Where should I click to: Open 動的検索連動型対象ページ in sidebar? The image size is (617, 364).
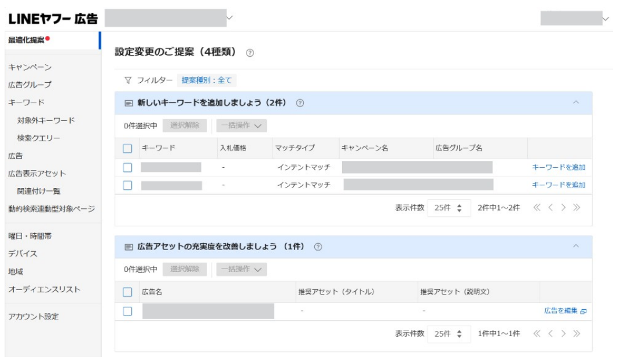pos(52,209)
